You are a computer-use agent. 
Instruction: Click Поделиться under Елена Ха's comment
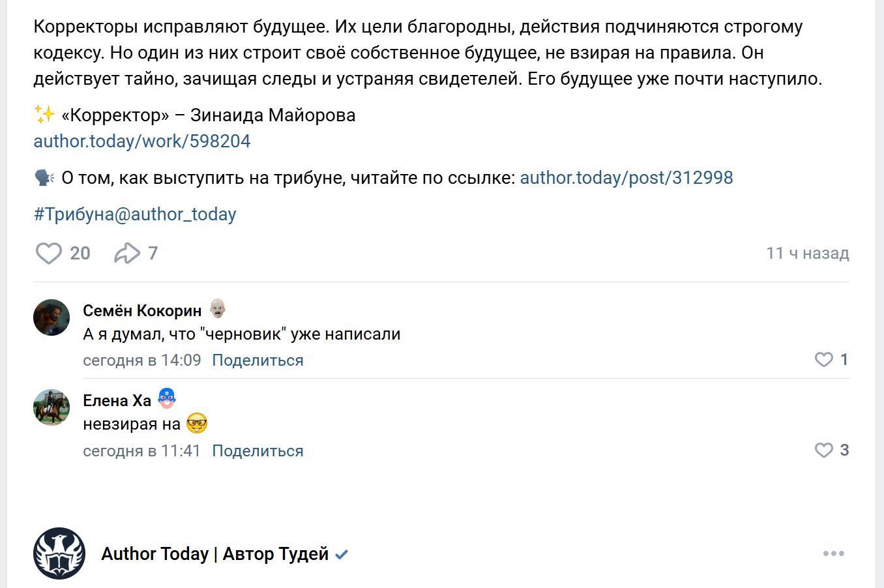pyautogui.click(x=258, y=451)
